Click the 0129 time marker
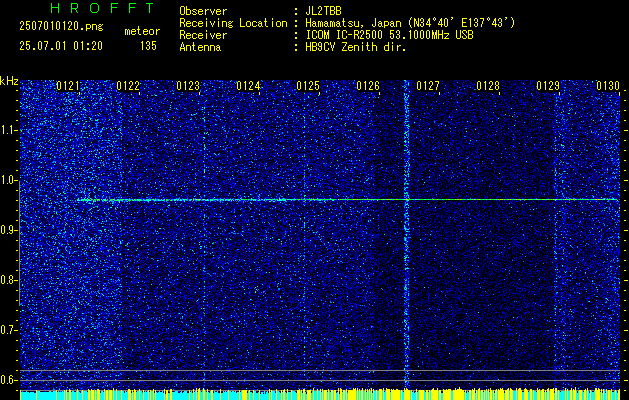The width and height of the screenshot is (629, 400). (548, 86)
